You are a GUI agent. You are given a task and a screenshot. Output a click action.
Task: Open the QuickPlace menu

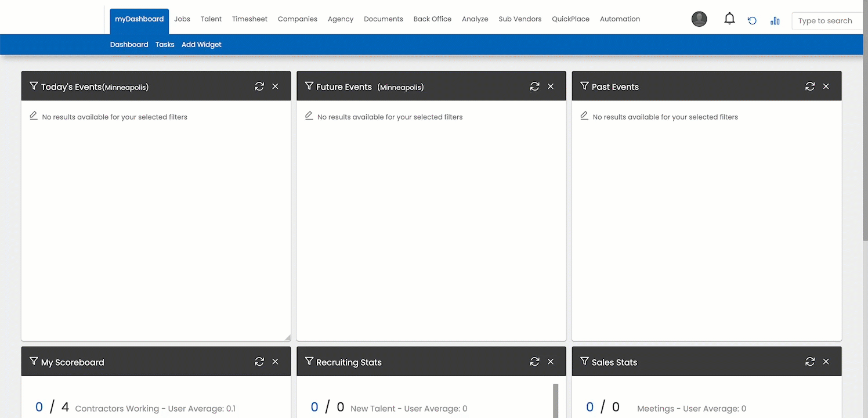click(570, 19)
